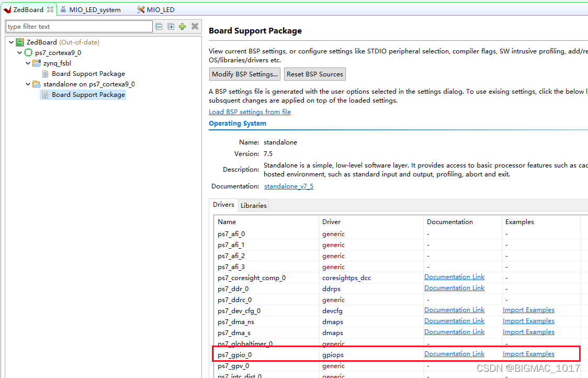Select Board Support Package under standalone
588x378 pixels.
pyautogui.click(x=88, y=95)
